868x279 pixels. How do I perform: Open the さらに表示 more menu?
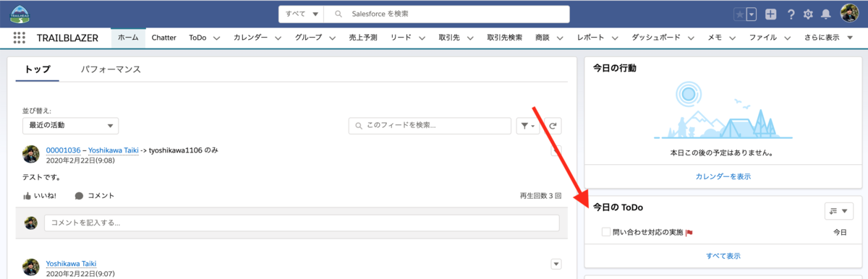[828, 38]
